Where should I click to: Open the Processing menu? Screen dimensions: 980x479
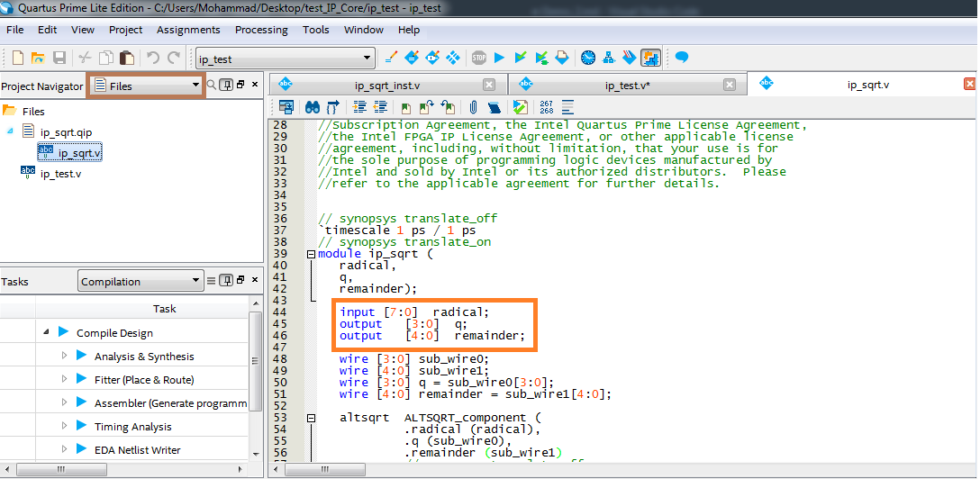coord(261,30)
